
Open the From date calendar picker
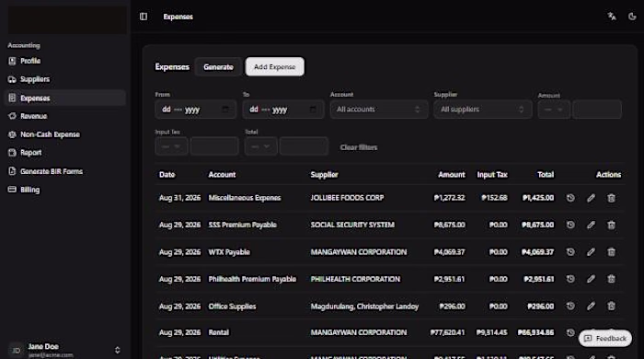coord(225,110)
